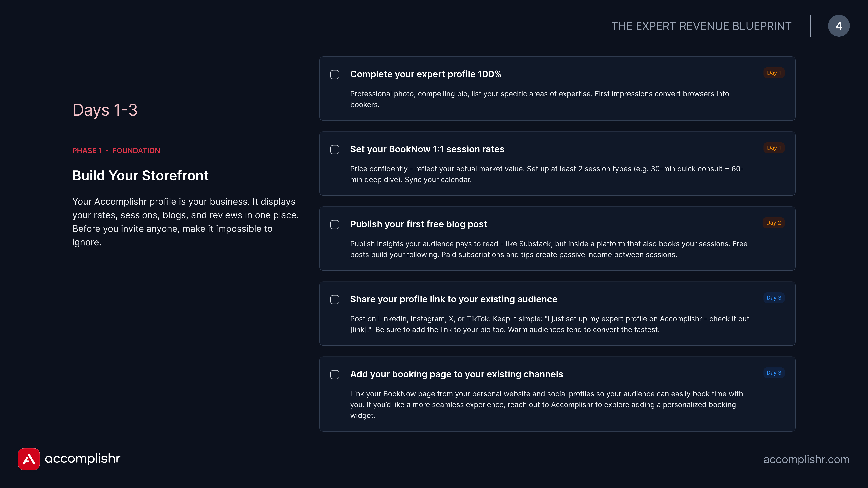This screenshot has width=868, height=488.
Task: Check the 'Complete your expert profile 100%' box
Action: pos(335,75)
